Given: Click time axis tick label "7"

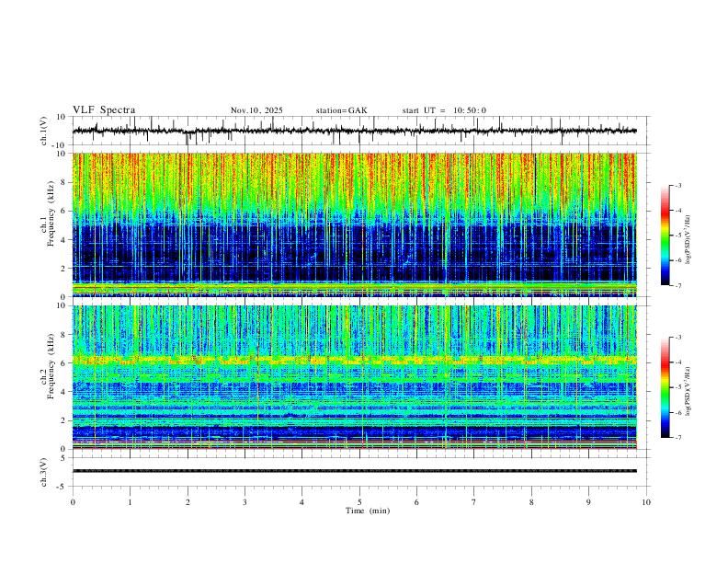Looking at the screenshot, I should 474,502.
